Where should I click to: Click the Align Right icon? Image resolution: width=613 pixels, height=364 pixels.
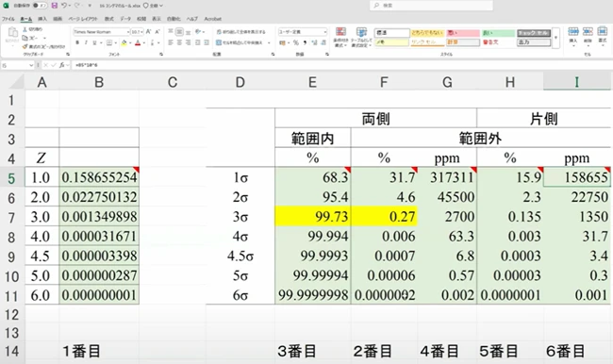pos(188,42)
